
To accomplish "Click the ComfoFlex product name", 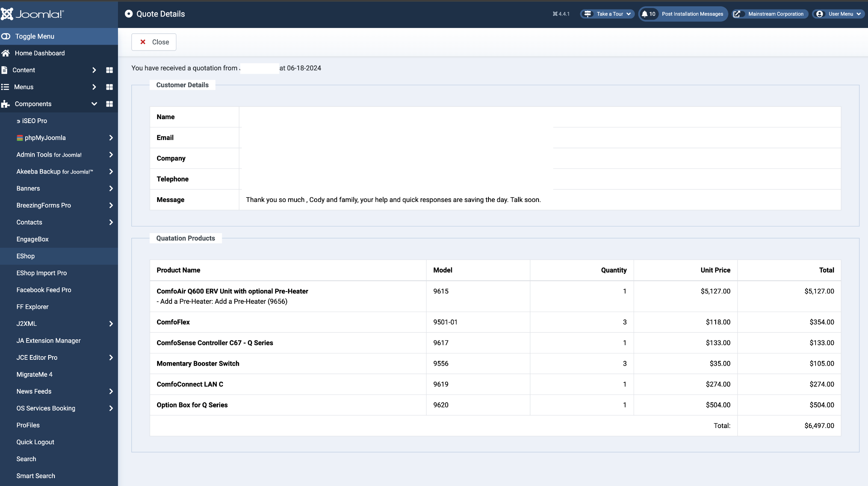I will 173,322.
